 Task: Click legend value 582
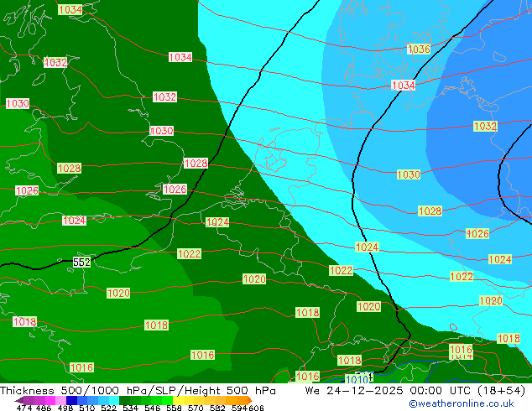pyautogui.click(x=217, y=408)
